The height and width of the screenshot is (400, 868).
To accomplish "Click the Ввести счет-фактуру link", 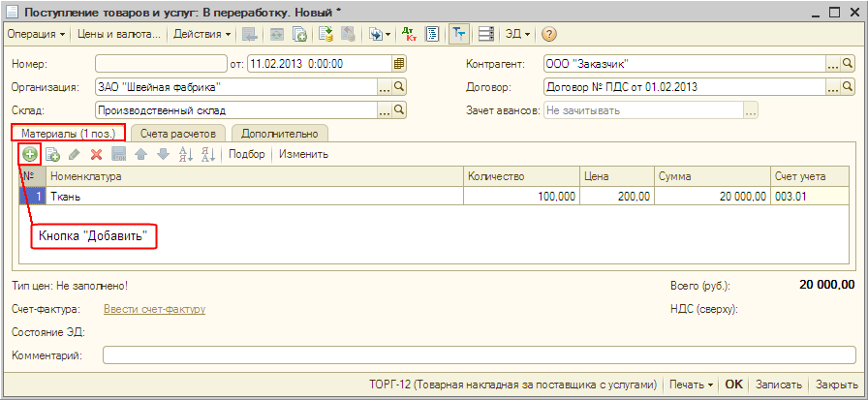I will tap(154, 310).
